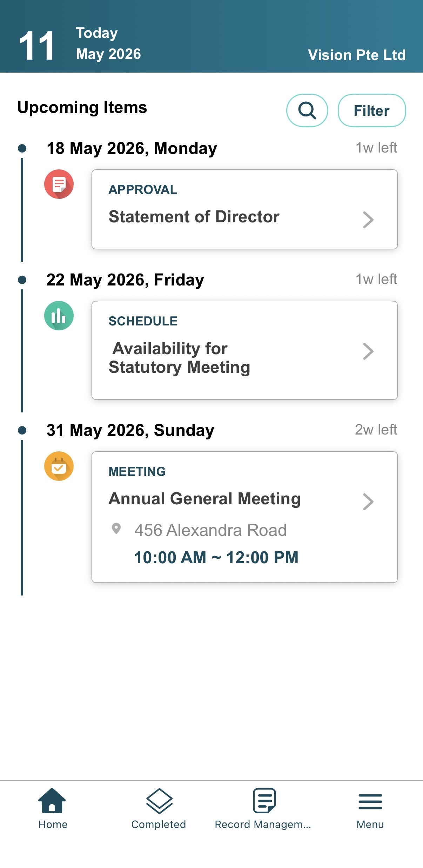
Task: Click the location pin icon
Action: pos(116,528)
